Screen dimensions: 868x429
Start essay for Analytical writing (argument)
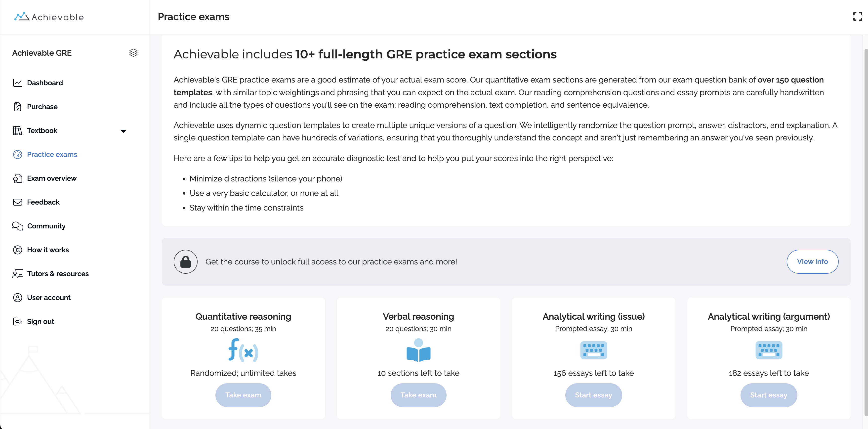point(768,395)
